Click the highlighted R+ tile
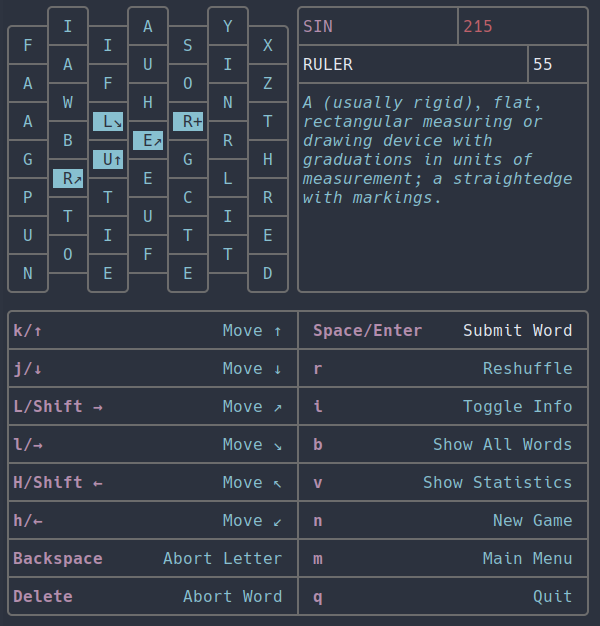The width and height of the screenshot is (600, 626). coord(188,122)
